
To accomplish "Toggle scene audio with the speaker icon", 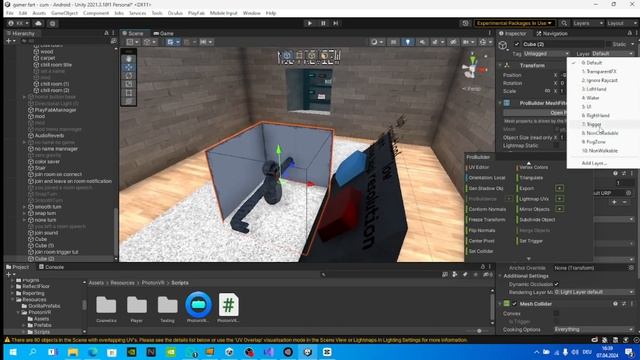I will 422,42.
